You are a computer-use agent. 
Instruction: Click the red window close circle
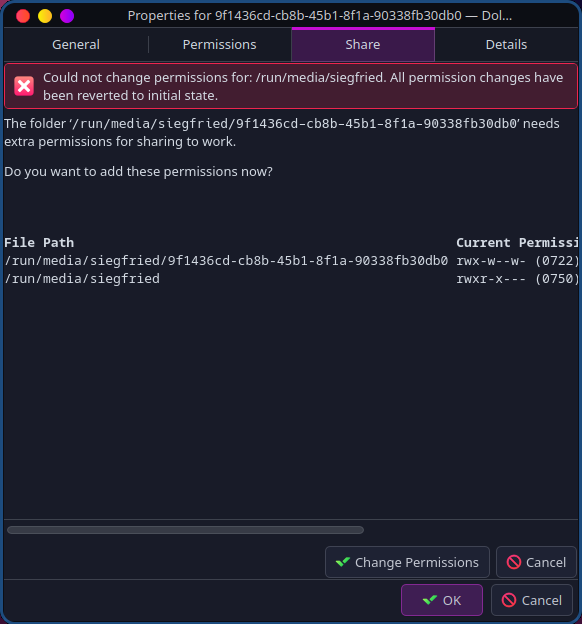(x=23, y=16)
